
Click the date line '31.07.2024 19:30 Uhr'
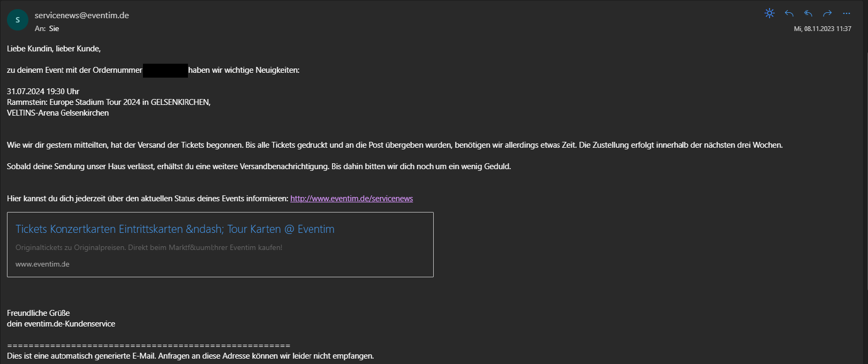43,92
